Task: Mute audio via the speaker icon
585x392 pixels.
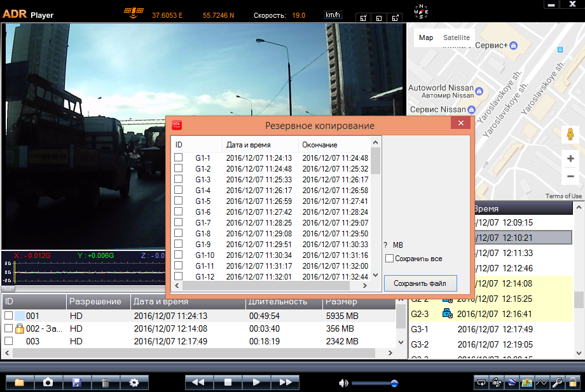Action: coord(343,382)
